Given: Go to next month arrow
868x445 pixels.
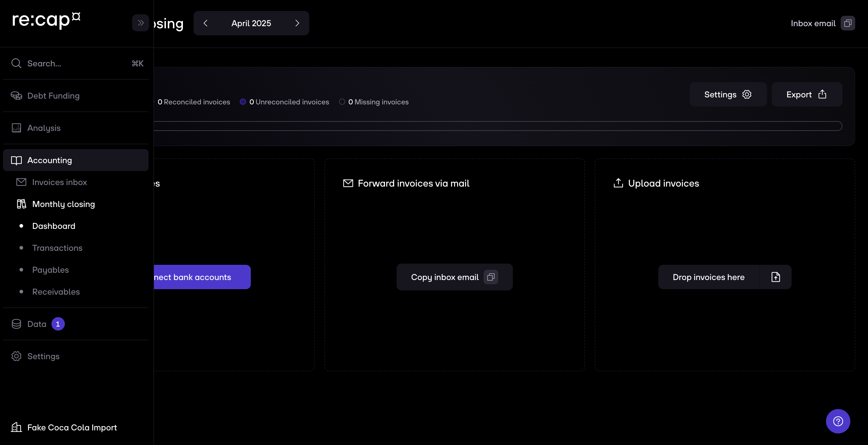Looking at the screenshot, I should tap(297, 23).
